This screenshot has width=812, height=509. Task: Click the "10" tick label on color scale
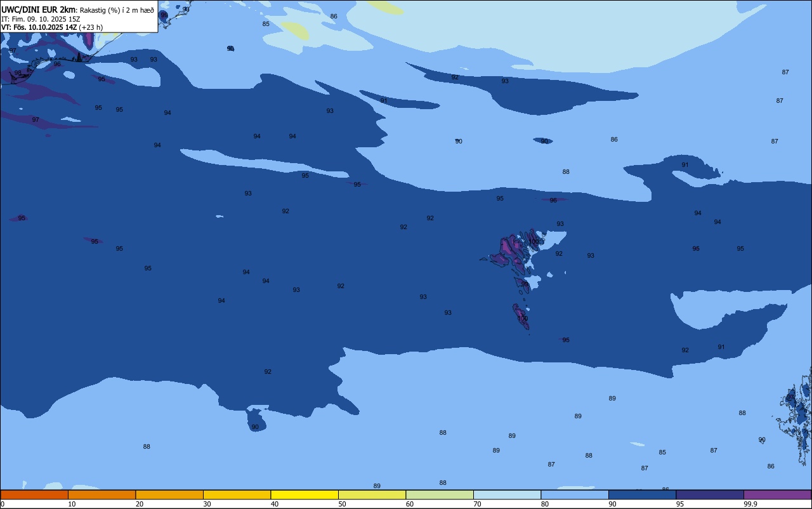pos(72,504)
